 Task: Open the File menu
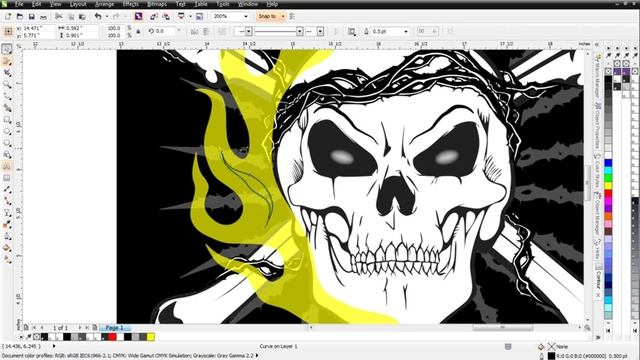(19, 4)
